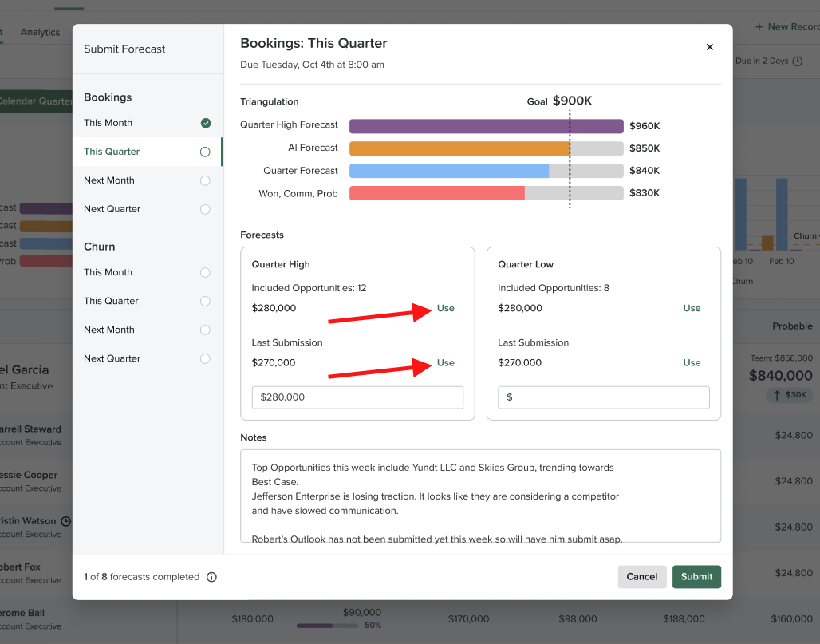Switch to the Analytics tab
Viewport: 820px width, 644px height.
[40, 32]
